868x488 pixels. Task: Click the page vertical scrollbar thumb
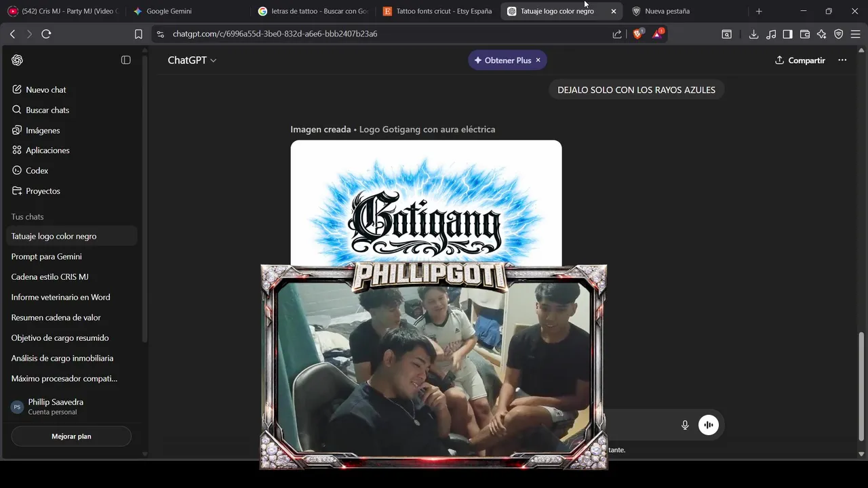(861, 386)
